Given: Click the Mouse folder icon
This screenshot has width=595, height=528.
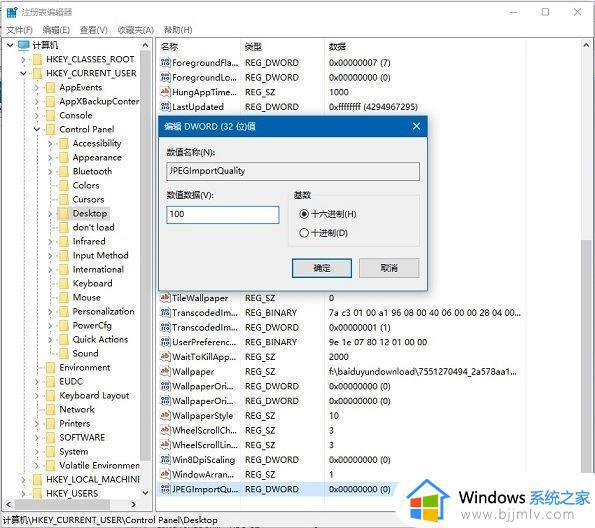Looking at the screenshot, I should 63,298.
